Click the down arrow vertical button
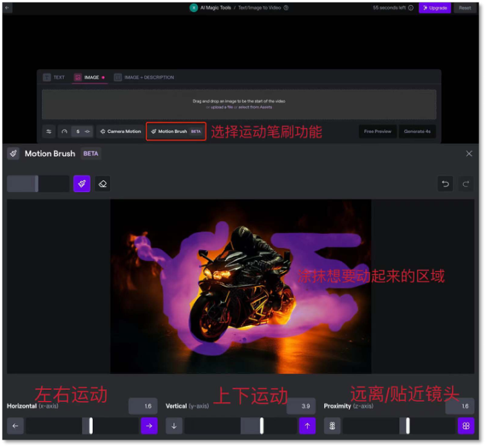 174,426
